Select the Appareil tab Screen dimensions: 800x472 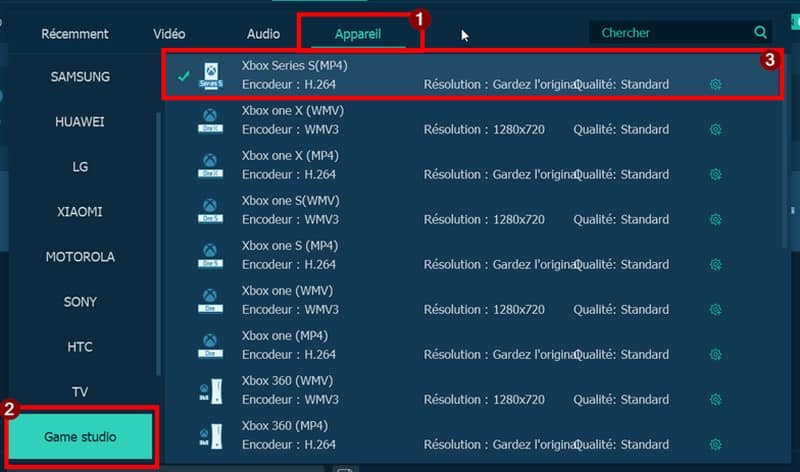(358, 34)
